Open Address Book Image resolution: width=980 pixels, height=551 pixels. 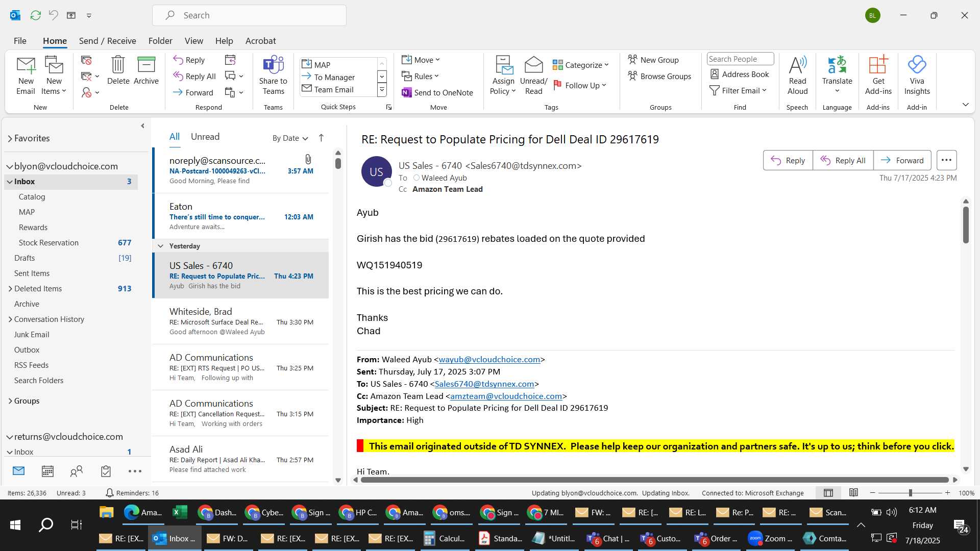740,74
